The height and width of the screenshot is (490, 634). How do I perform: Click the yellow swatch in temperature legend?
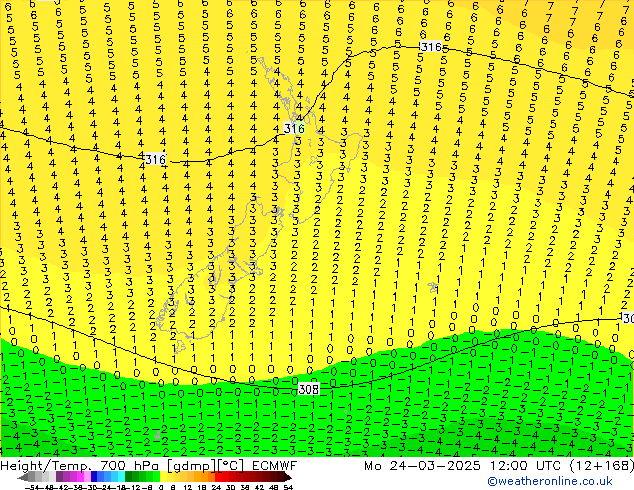pyautogui.click(x=163, y=476)
